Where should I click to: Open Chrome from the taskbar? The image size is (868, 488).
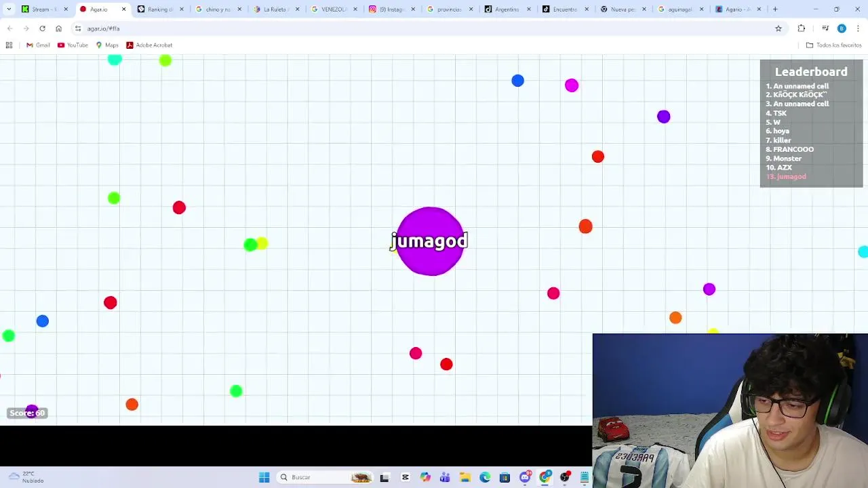pyautogui.click(x=545, y=477)
